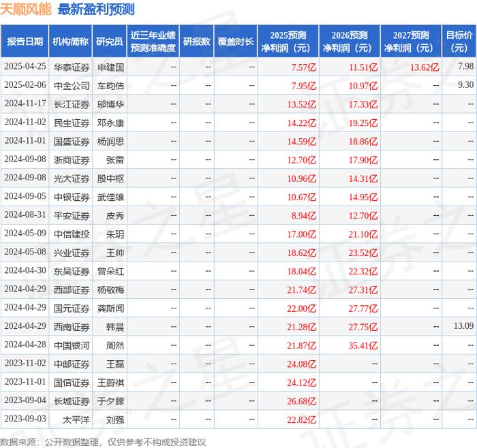The width and height of the screenshot is (477, 448).
Task: Click the 2027预测净利润 column header
Action: pyautogui.click(x=411, y=42)
